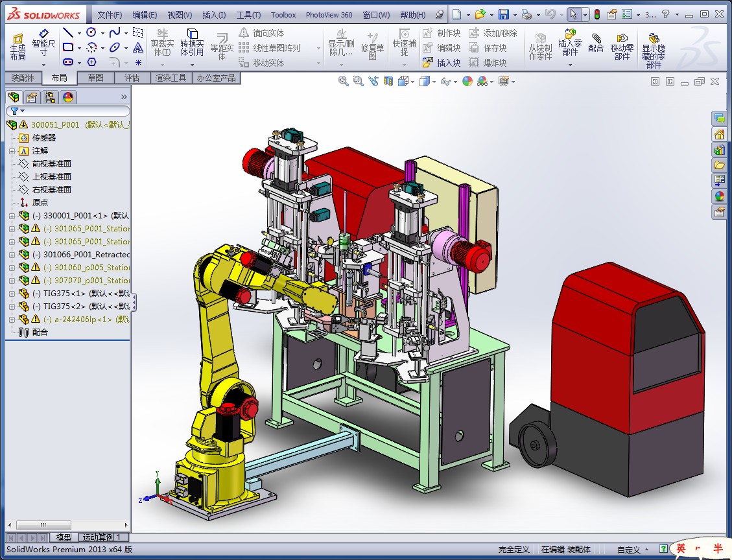Open apply scene dropdown arrow
Screen dimensions: 732x560
point(492,82)
